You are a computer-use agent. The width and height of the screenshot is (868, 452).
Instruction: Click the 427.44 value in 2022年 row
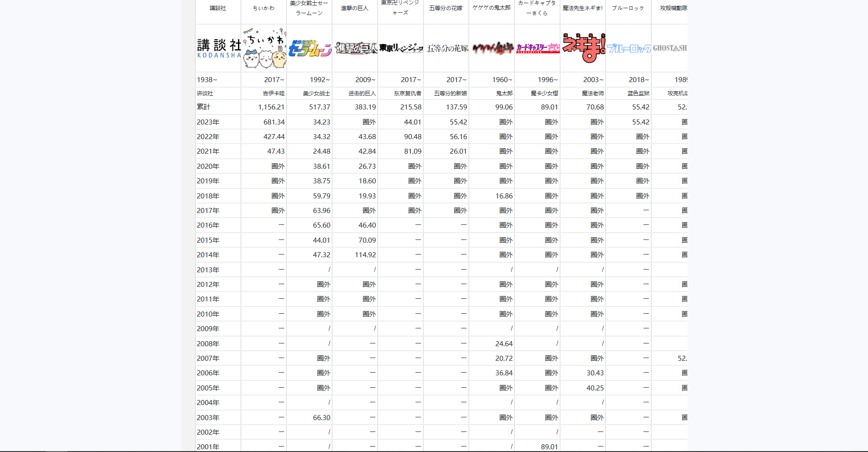(274, 137)
